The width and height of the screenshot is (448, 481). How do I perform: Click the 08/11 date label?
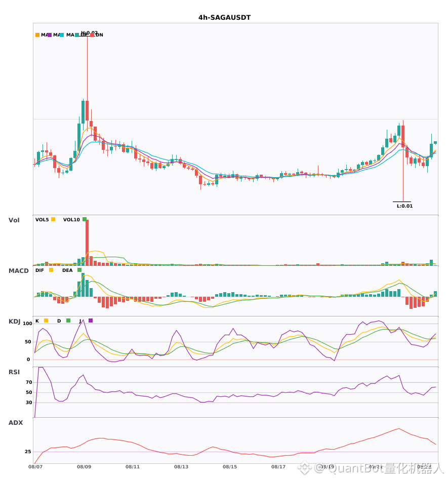133,467
